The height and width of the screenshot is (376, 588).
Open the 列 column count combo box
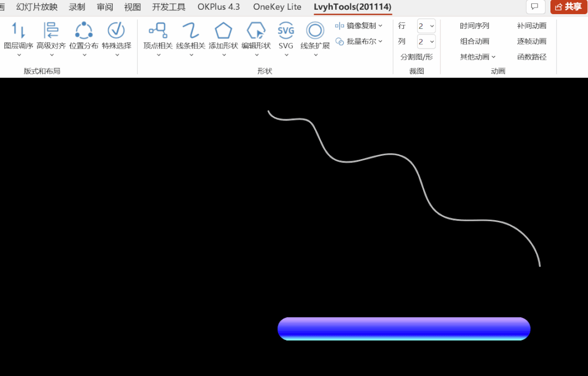point(426,41)
